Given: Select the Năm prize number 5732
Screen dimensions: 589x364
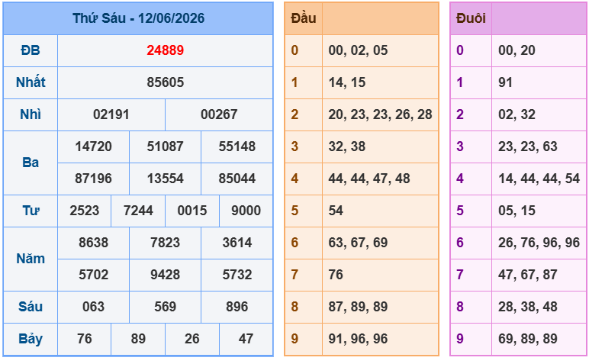Looking at the screenshot, I should click(237, 275).
